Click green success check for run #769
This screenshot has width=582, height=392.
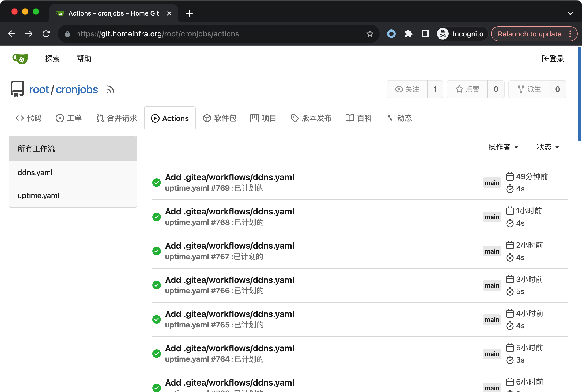tap(157, 183)
